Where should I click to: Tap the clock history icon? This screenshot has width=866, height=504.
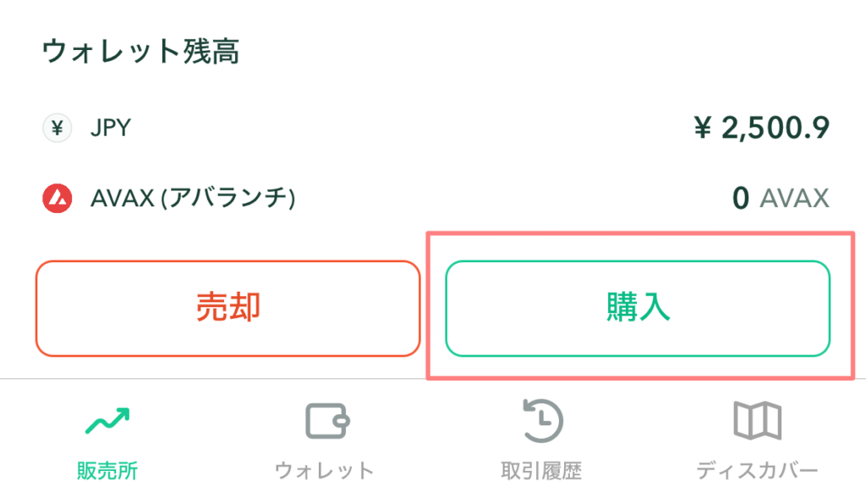click(541, 420)
